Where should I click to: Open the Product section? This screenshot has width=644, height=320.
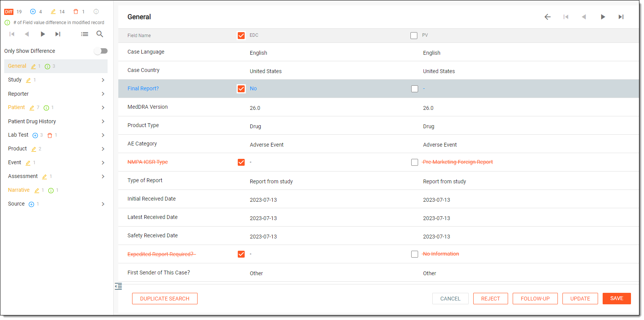coord(56,149)
